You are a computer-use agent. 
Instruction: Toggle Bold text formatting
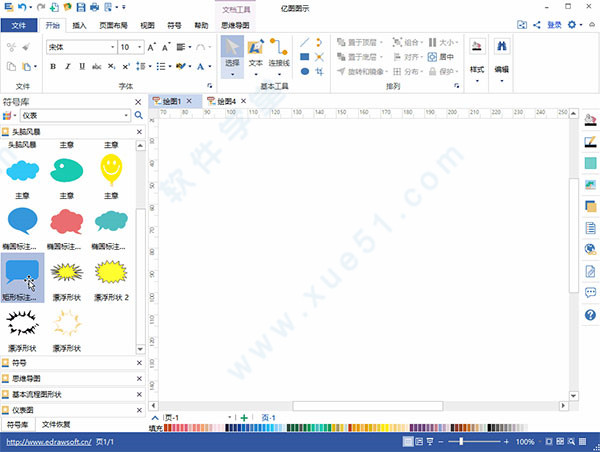[x=53, y=67]
